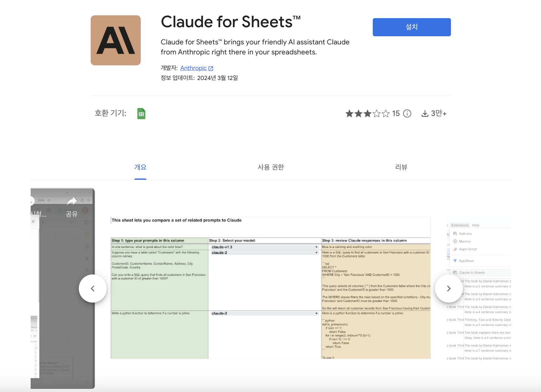
Task: Click the Claude in Sheets menu icon in screenshot
Action: (455, 272)
